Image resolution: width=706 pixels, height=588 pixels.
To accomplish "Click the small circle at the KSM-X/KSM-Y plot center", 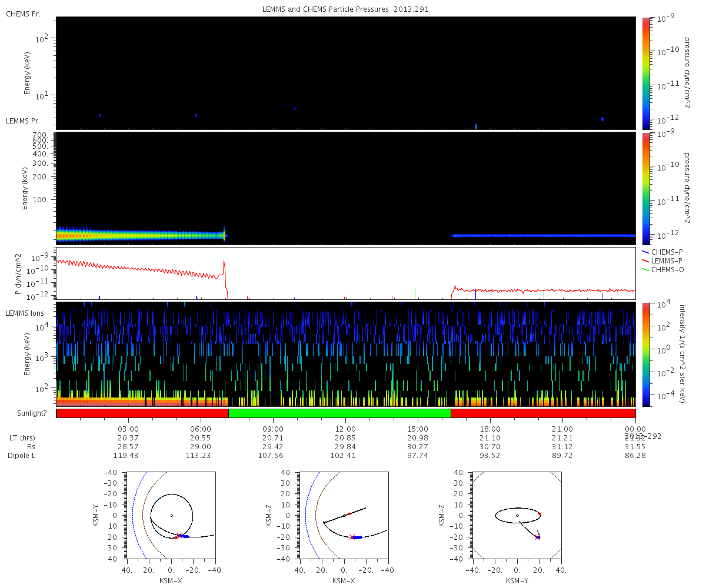I will click(x=171, y=516).
